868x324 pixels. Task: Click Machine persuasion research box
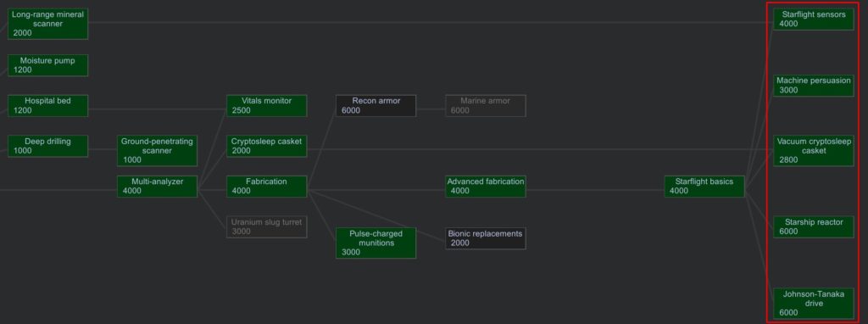(814, 86)
